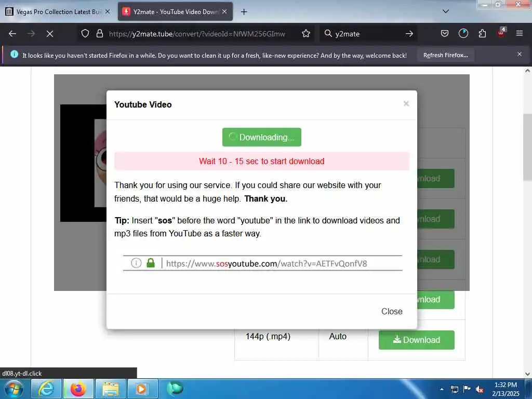This screenshot has width=532, height=399.
Task: Open the circular toolbar icon beside Pocket
Action: click(x=463, y=33)
